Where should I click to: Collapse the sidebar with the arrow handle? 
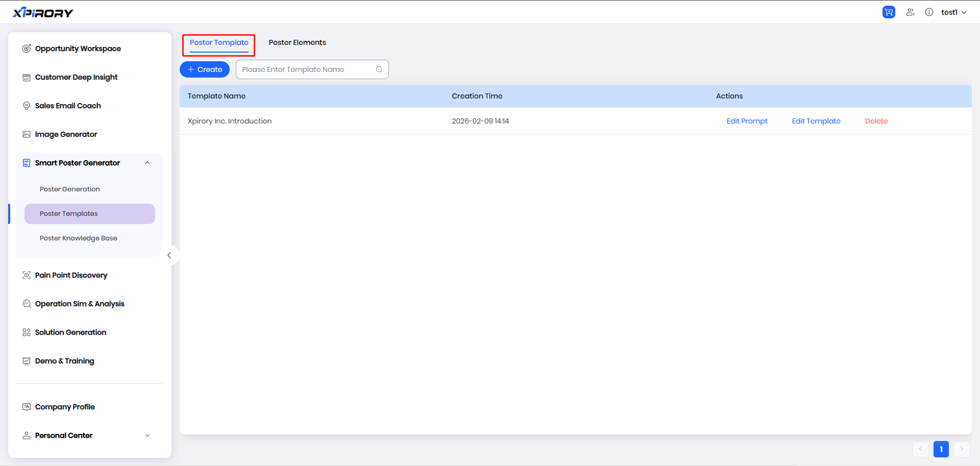[169, 255]
